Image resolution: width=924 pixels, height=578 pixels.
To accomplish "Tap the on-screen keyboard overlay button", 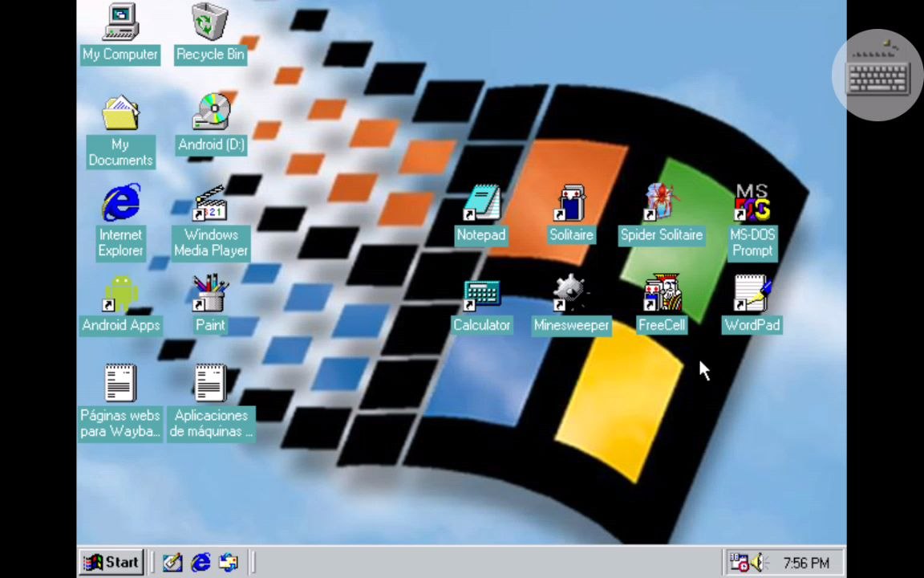I will [878, 75].
